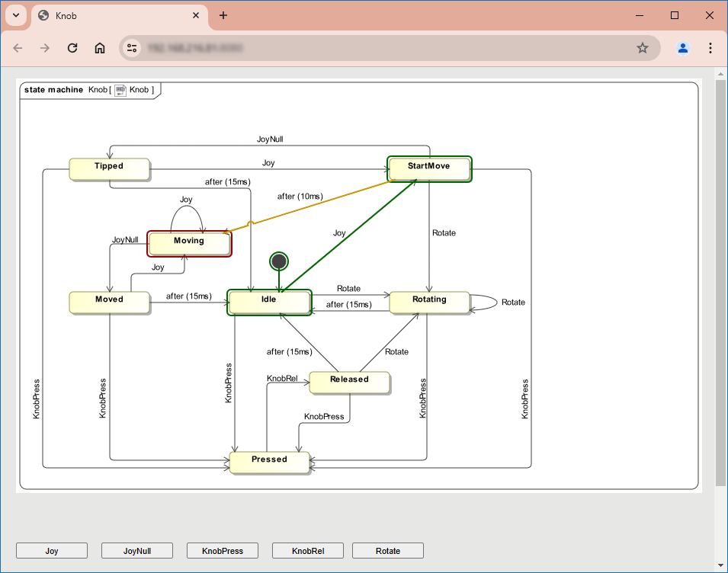Bookmark this page with star icon
Image resolution: width=728 pixels, height=573 pixels.
click(643, 48)
